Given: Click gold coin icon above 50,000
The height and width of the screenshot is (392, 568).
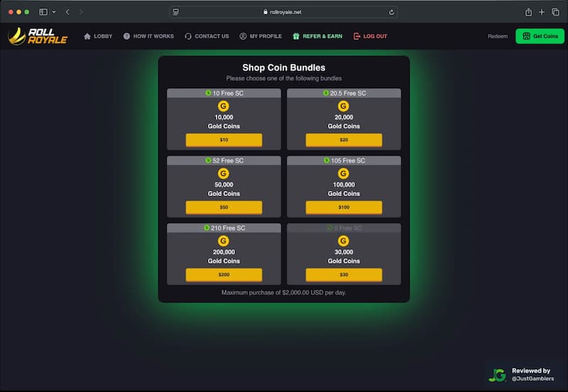Looking at the screenshot, I should [224, 173].
